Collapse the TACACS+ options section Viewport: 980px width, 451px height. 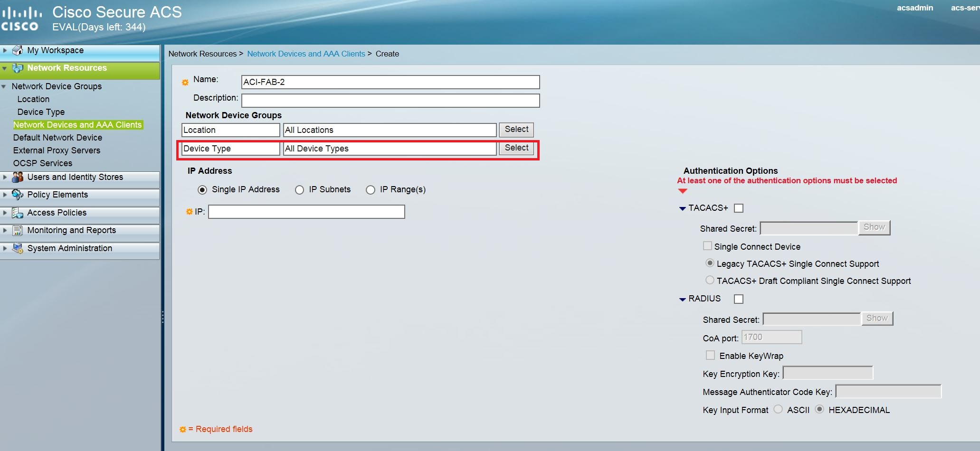pyautogui.click(x=683, y=208)
